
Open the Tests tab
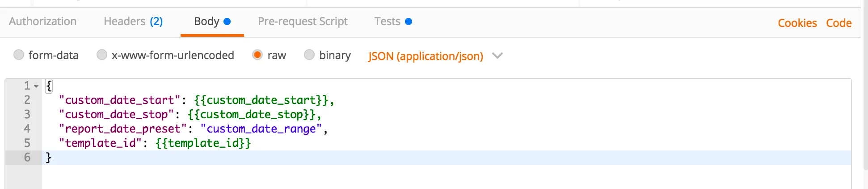387,21
